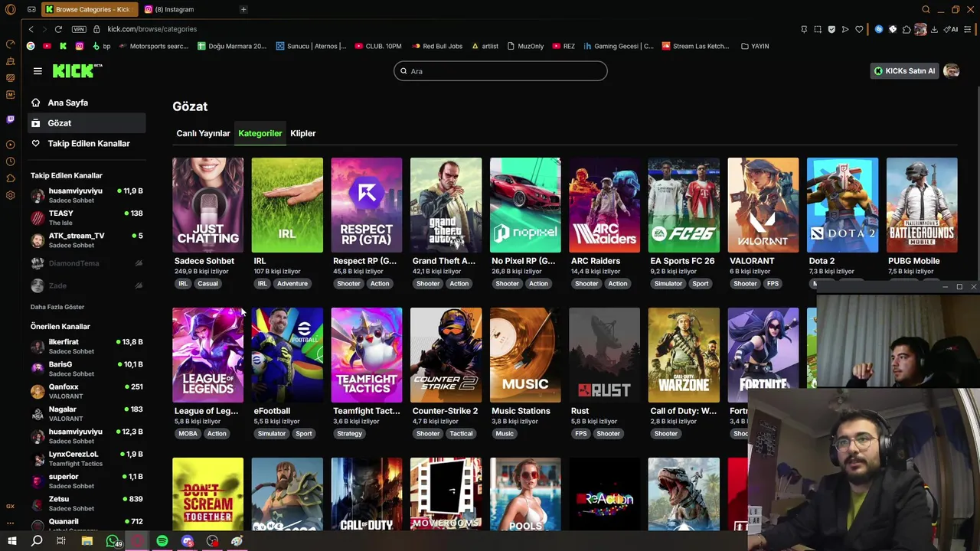Open downloads icon in browser toolbar

click(935, 29)
